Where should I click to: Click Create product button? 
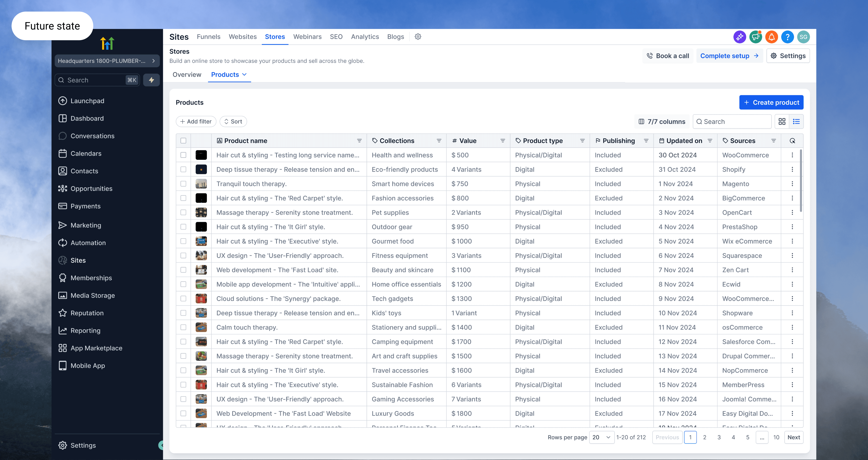pyautogui.click(x=771, y=103)
